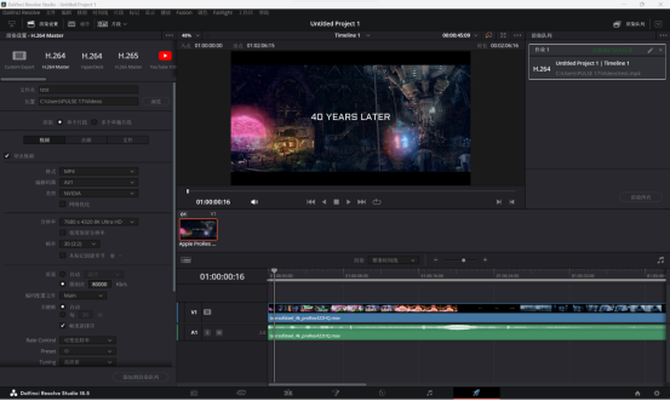Toggle the Clips panel button in toolbar
This screenshot has height=401, width=670.
(112, 24)
